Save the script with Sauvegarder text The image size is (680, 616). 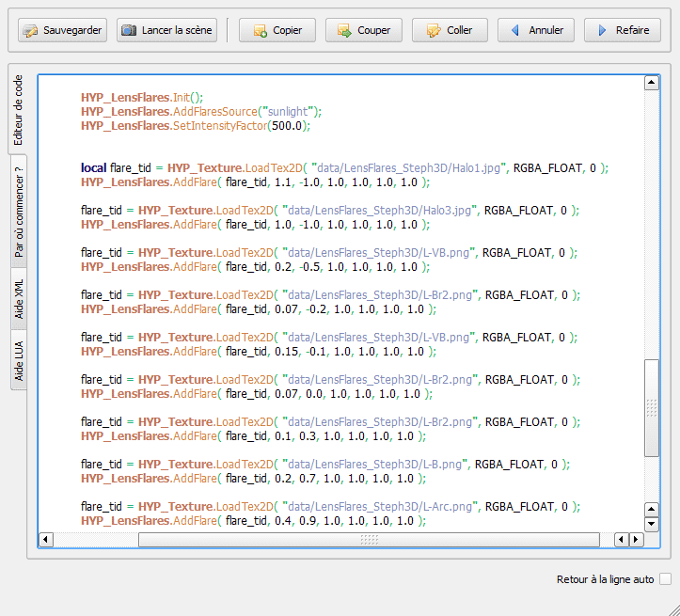[72, 30]
